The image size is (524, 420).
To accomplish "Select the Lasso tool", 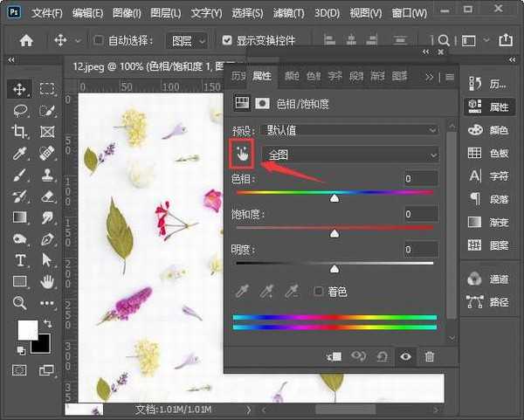I will pyautogui.click(x=19, y=110).
